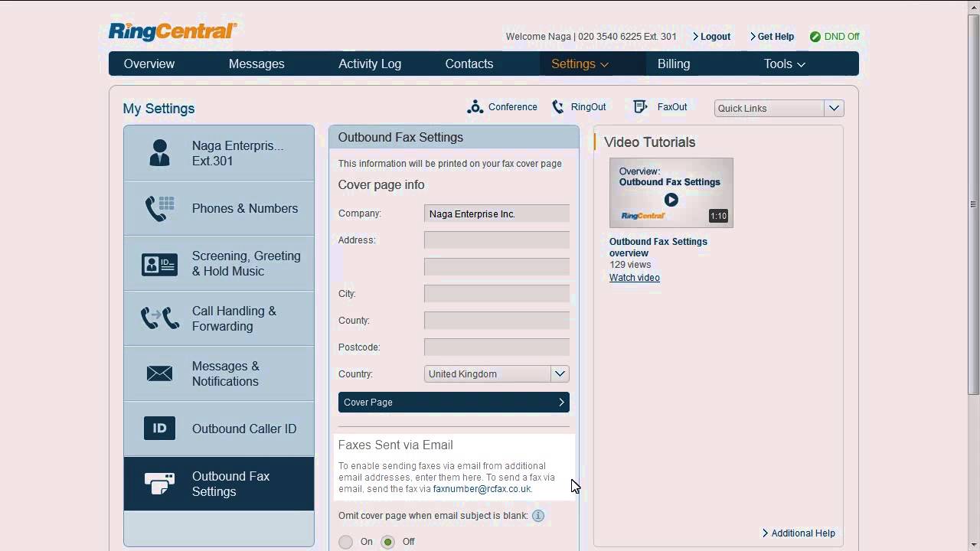Viewport: 980px width, 551px height.
Task: Click the faxnumber@rcfax.co.uk link
Action: (x=482, y=489)
